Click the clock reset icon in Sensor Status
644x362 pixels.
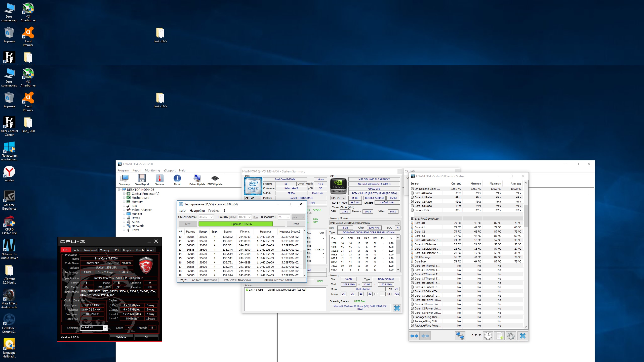pos(488,336)
